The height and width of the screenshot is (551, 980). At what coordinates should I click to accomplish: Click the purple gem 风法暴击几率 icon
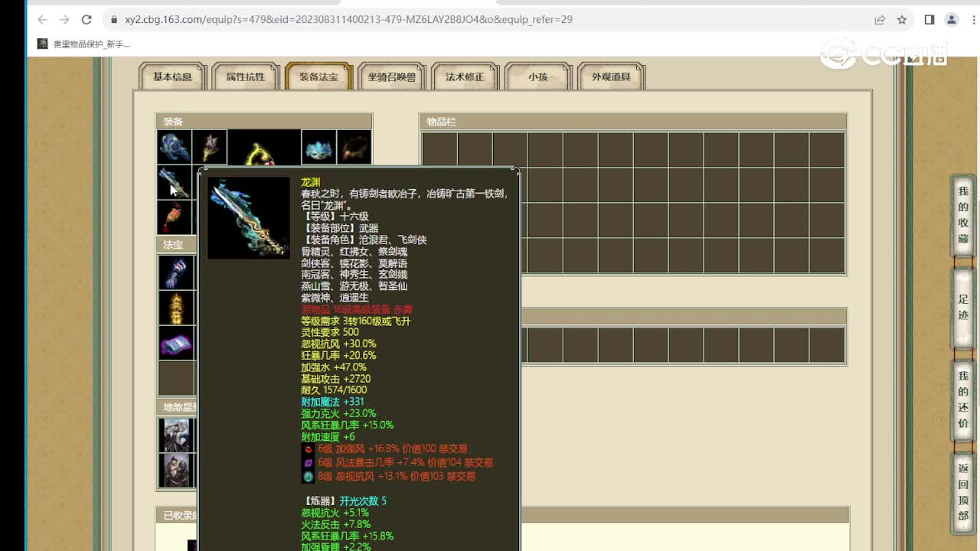pos(308,462)
